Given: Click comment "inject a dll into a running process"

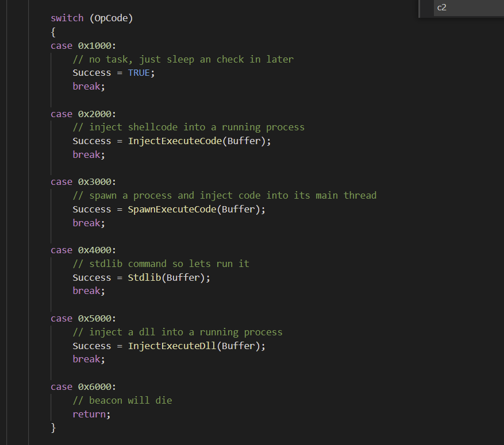Looking at the screenshot, I should click(x=178, y=332).
